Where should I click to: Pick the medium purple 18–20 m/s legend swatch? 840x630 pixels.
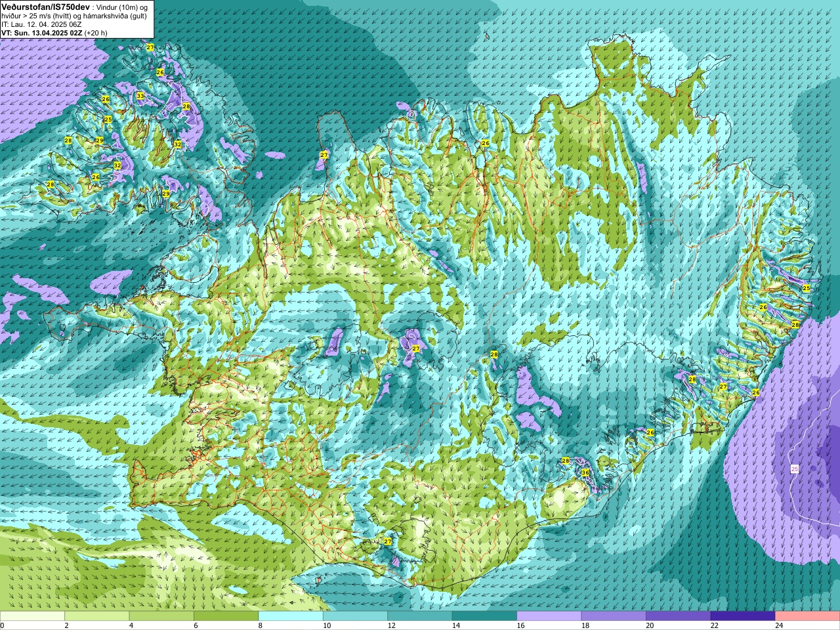614,616
